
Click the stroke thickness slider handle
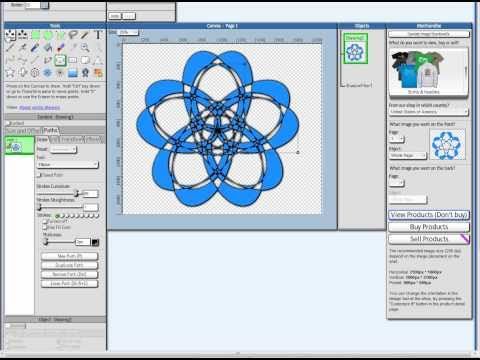tap(45, 242)
